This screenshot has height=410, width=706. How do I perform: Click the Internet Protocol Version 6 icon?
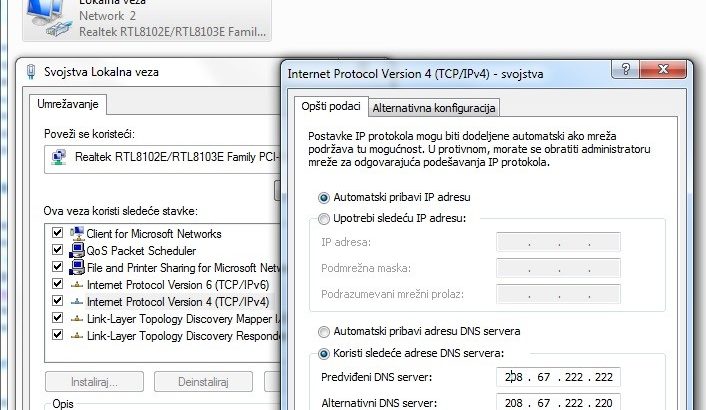(77, 284)
